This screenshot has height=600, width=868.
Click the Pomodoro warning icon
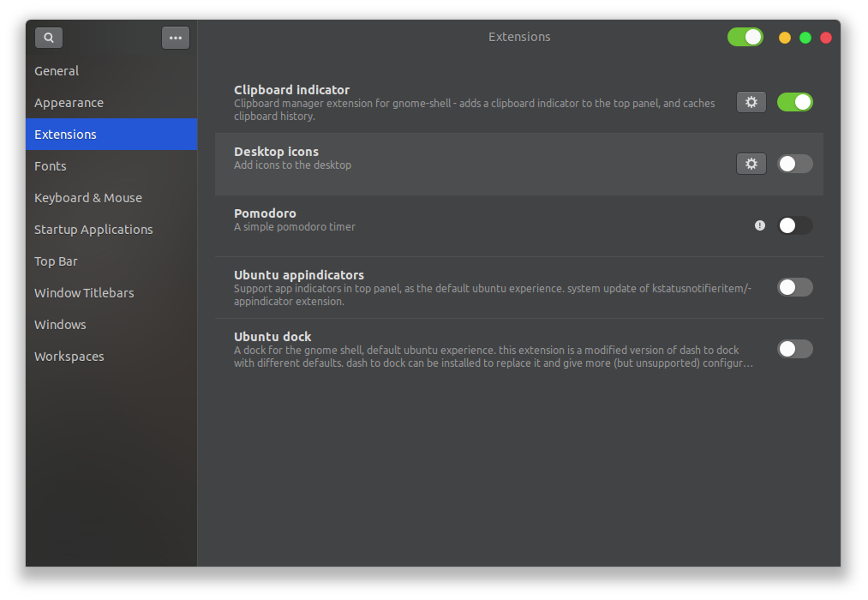tap(759, 225)
